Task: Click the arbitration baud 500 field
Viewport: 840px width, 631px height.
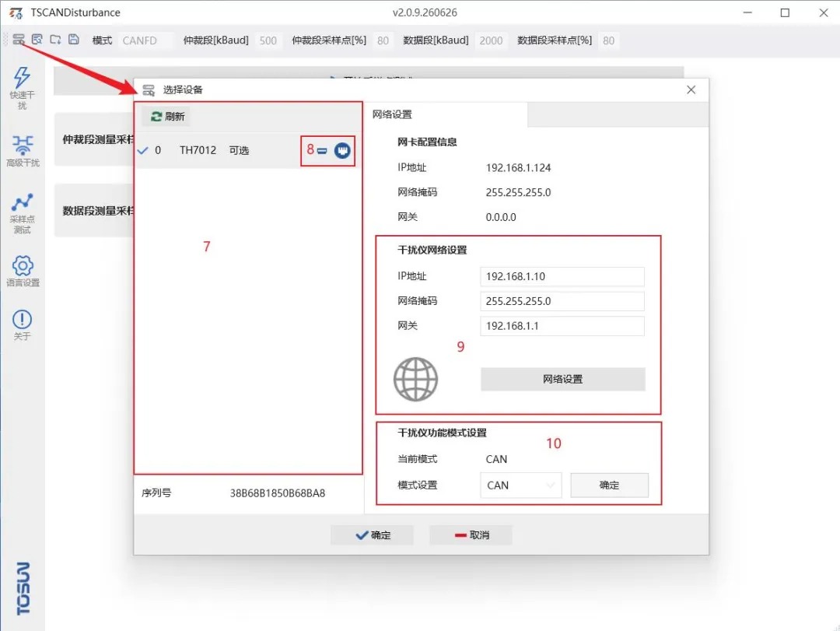Action: point(268,40)
